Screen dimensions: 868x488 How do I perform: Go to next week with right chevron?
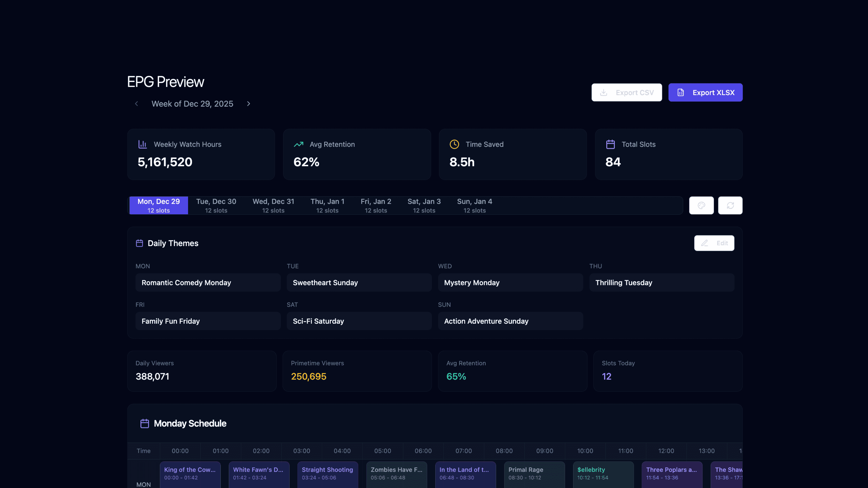248,104
